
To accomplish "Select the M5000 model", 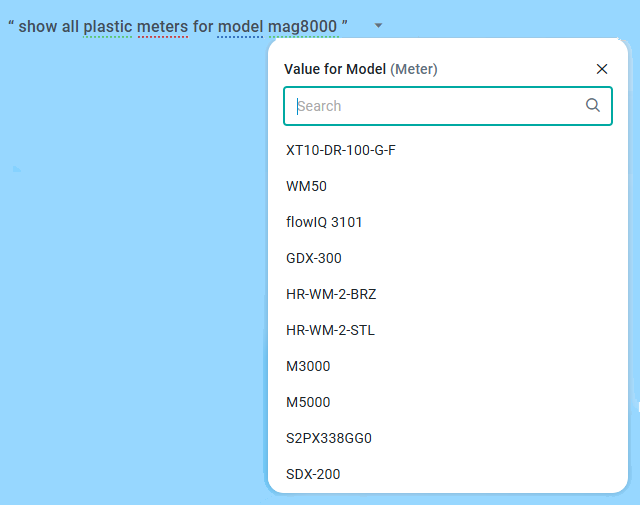I will (308, 402).
